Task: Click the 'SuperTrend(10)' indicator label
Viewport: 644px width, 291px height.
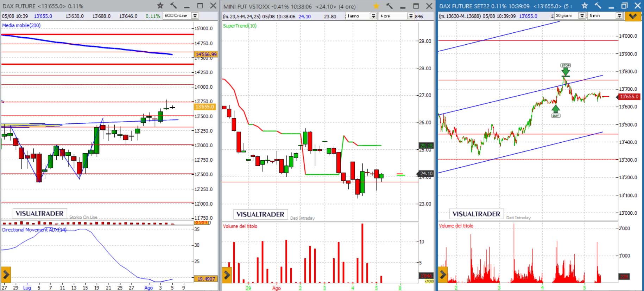Action: pyautogui.click(x=240, y=26)
